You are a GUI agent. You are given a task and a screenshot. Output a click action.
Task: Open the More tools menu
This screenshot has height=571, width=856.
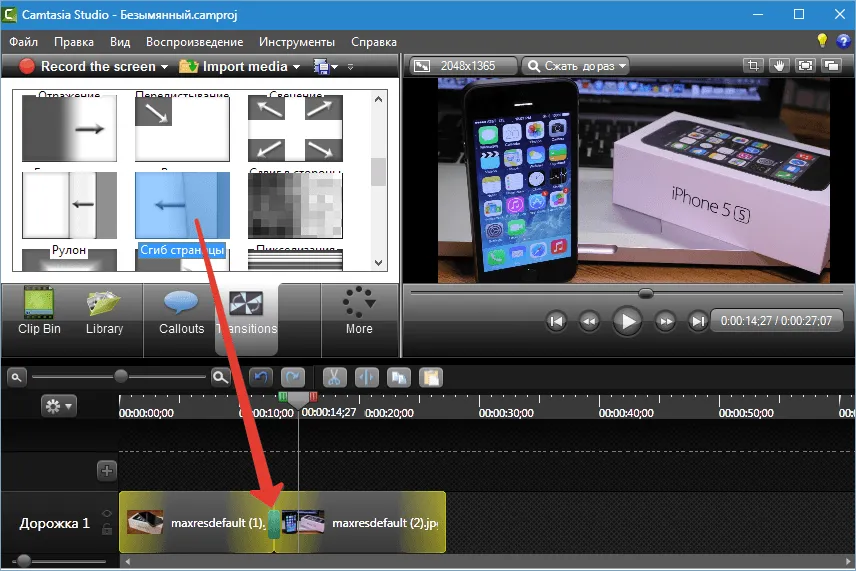tap(359, 312)
